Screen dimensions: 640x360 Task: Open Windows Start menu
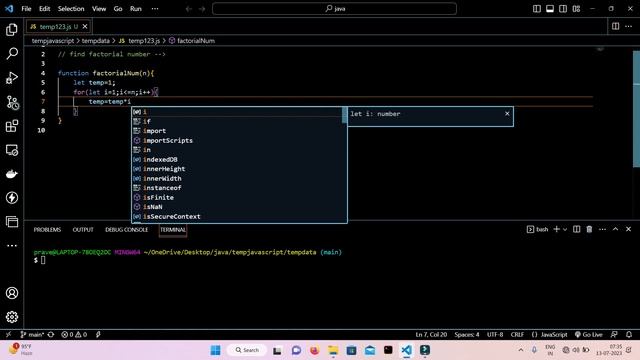click(x=216, y=350)
